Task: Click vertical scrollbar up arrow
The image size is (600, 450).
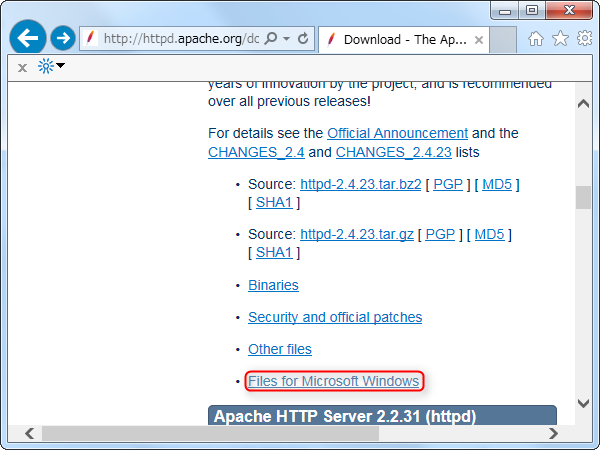Action: (x=583, y=103)
